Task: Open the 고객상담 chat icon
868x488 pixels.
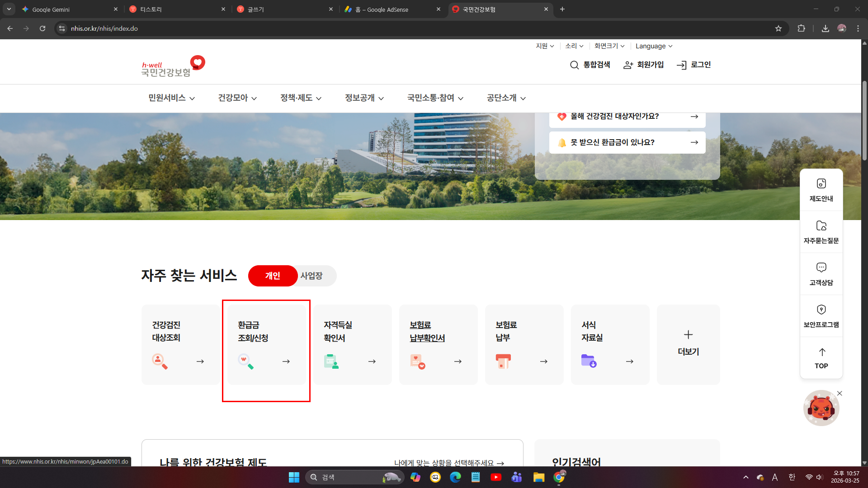Action: coord(821,273)
